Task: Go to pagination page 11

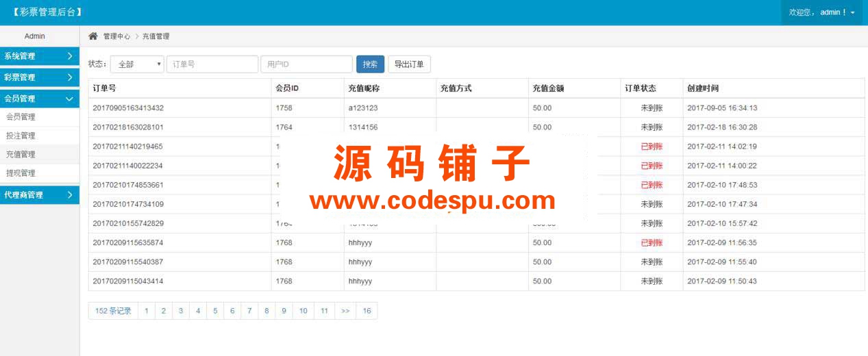Action: click(x=324, y=311)
